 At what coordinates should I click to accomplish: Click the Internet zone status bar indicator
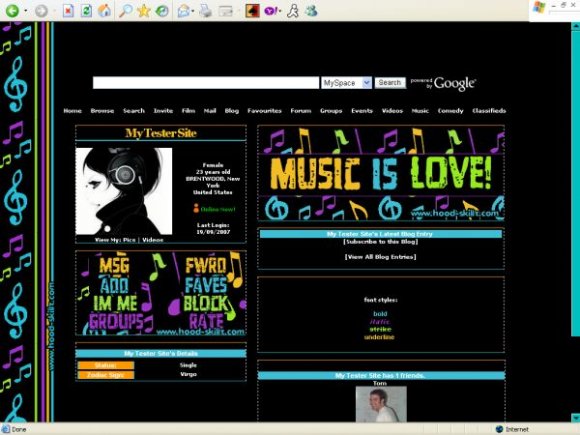pos(512,429)
